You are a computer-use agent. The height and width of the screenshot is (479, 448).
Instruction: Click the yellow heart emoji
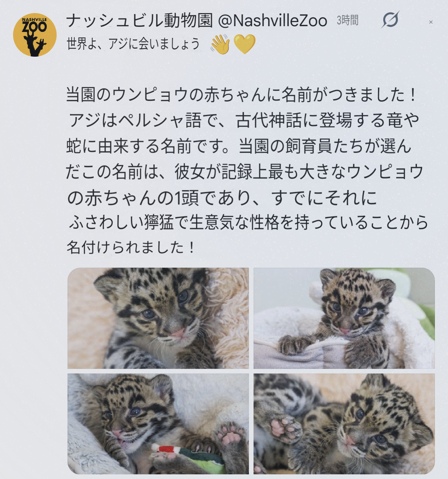point(244,44)
